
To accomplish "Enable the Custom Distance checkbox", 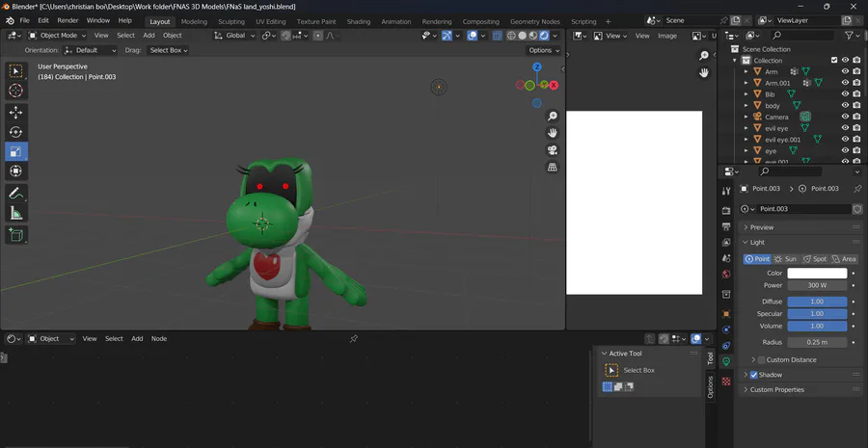I will pos(761,359).
